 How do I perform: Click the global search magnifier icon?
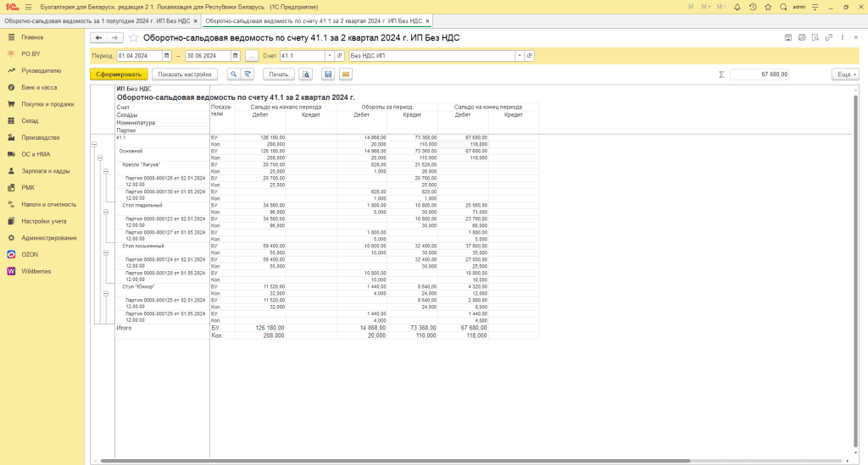pos(783,7)
